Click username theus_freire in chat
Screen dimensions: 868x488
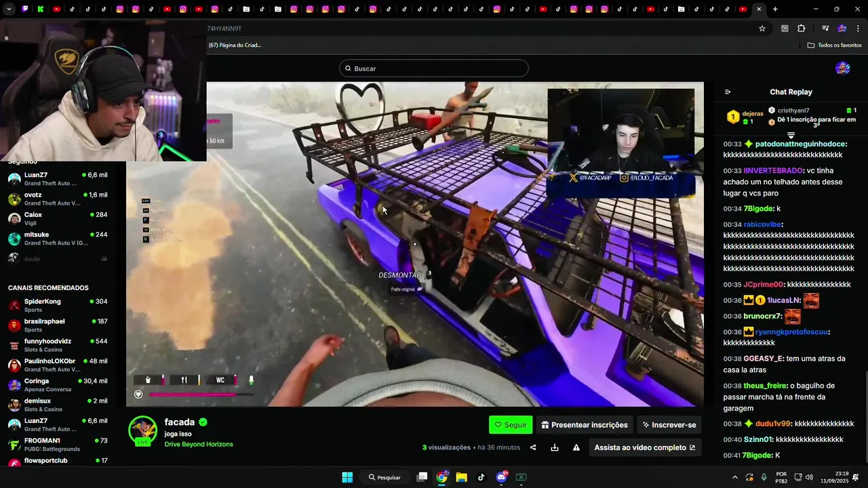coord(765,386)
